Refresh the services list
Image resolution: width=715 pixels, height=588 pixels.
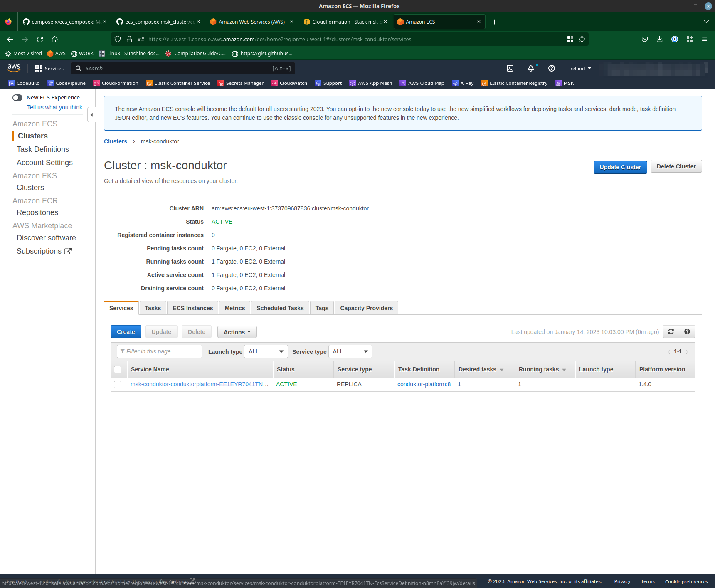coord(671,331)
